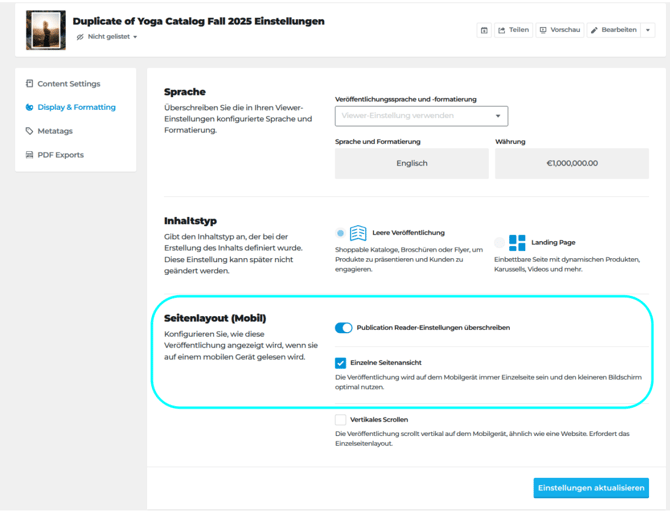The image size is (670, 511).
Task: Open the Veröffentlichungssprache dropdown
Action: [x=421, y=116]
